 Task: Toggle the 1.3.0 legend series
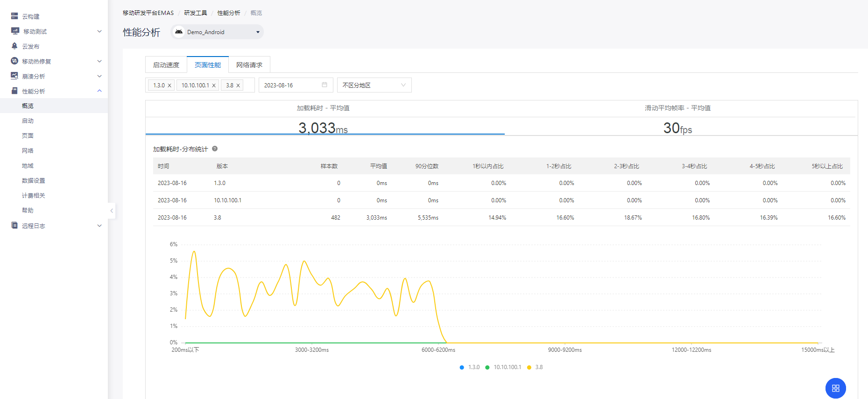pos(470,367)
